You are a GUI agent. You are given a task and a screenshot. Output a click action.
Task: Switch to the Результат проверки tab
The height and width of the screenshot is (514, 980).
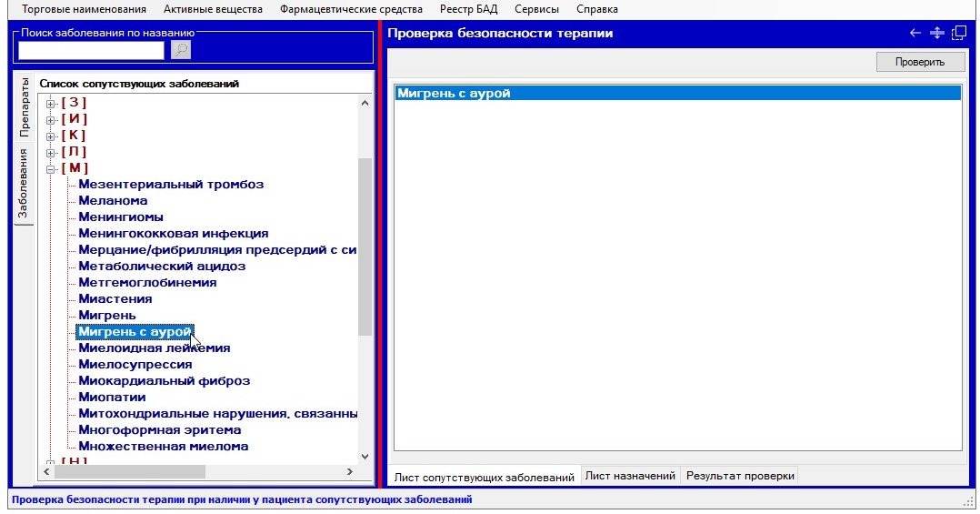tap(740, 476)
